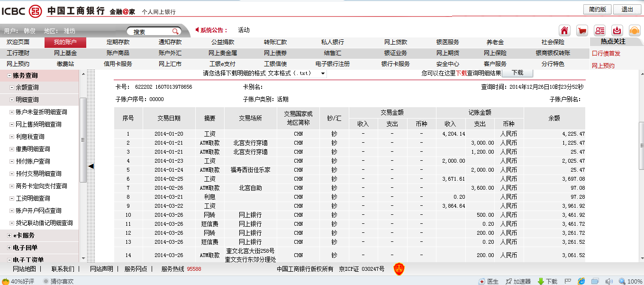Click the customer profile card icon
Image resolution: width=644 pixels, height=285 pixels.
point(599,30)
